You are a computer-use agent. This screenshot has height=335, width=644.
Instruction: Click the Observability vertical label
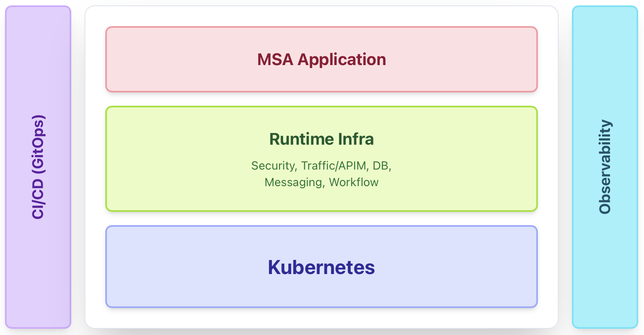(x=605, y=167)
